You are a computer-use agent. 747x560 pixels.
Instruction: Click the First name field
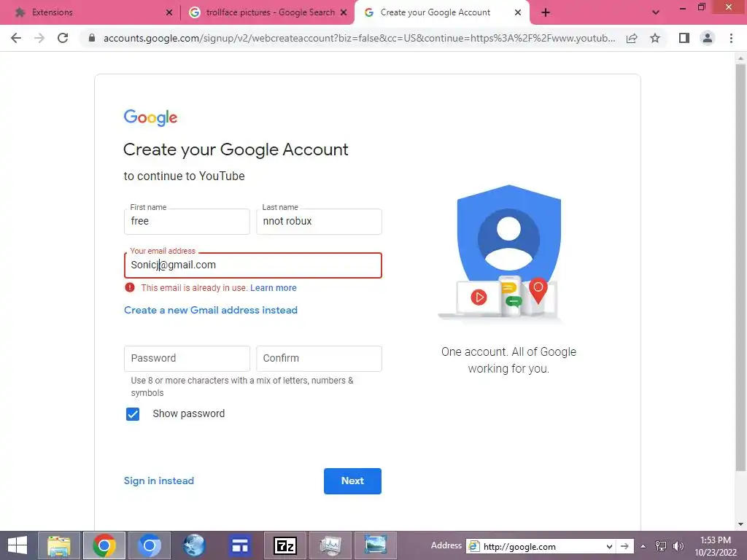[x=187, y=222]
